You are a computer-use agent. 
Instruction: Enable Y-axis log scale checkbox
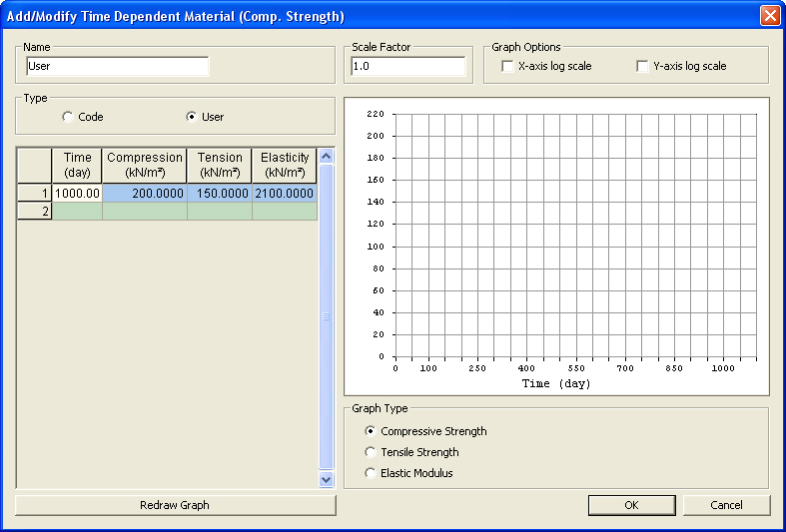[x=642, y=66]
